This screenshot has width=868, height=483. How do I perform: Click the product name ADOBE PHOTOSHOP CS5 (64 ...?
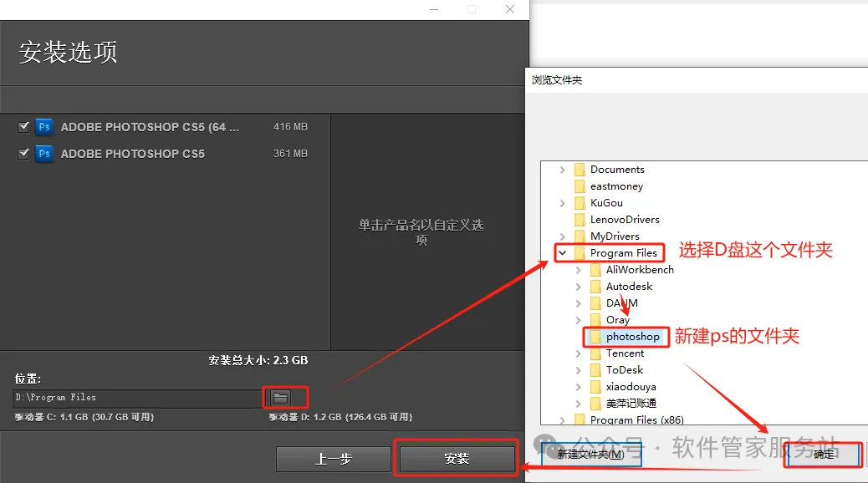coord(150,127)
